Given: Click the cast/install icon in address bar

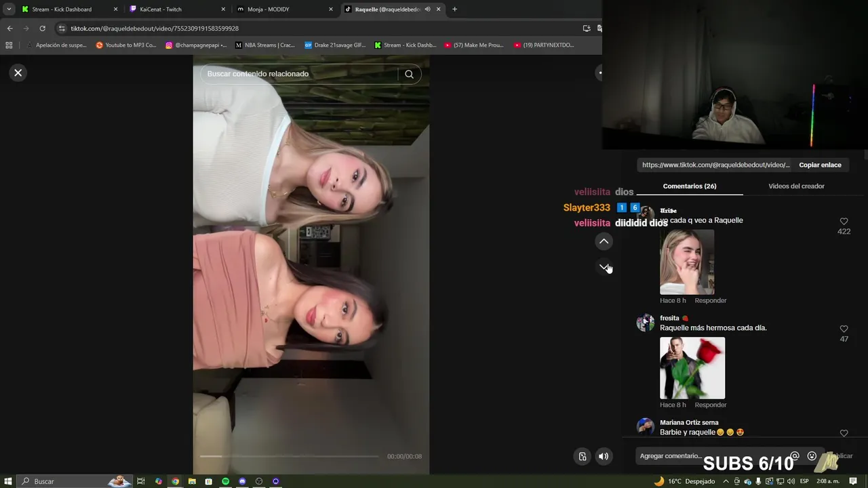Looking at the screenshot, I should 587,28.
